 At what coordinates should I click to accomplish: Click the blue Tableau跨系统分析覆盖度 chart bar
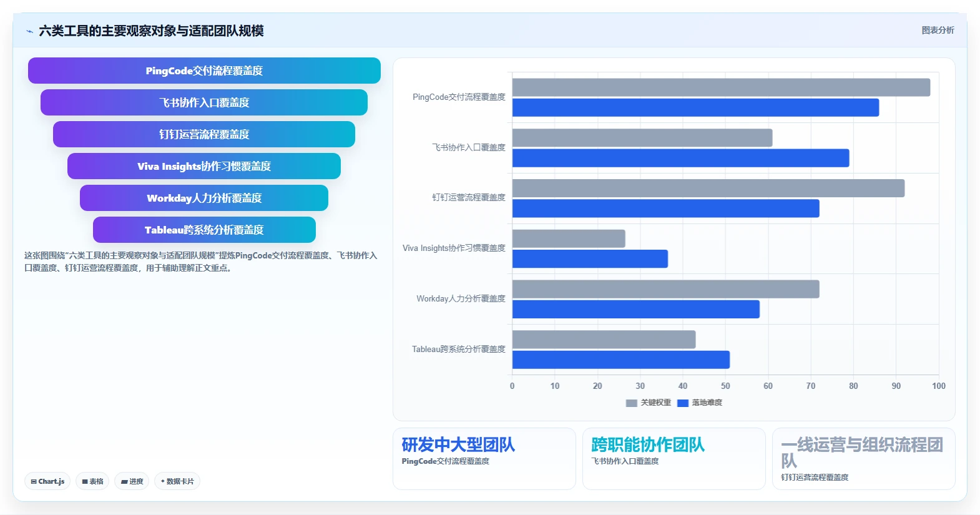621,360
